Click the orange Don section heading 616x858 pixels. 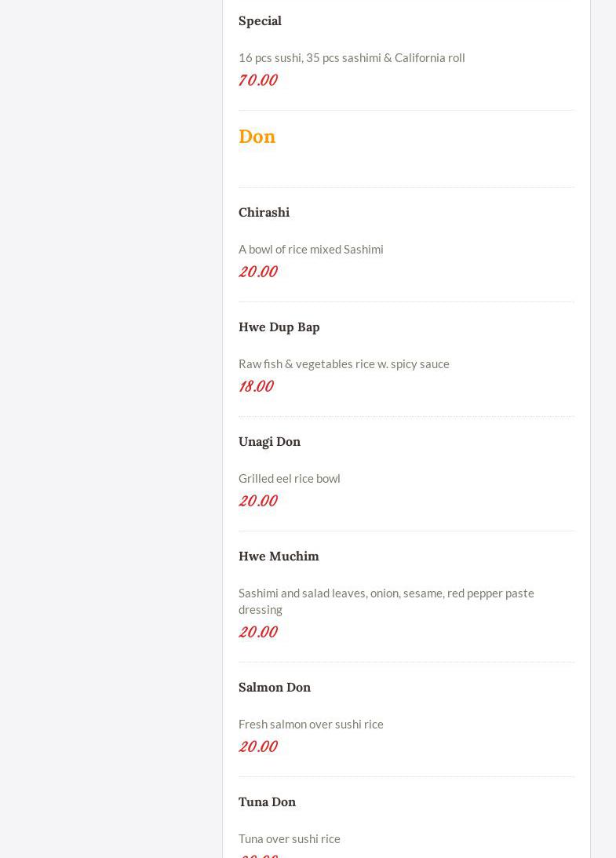coord(257,136)
